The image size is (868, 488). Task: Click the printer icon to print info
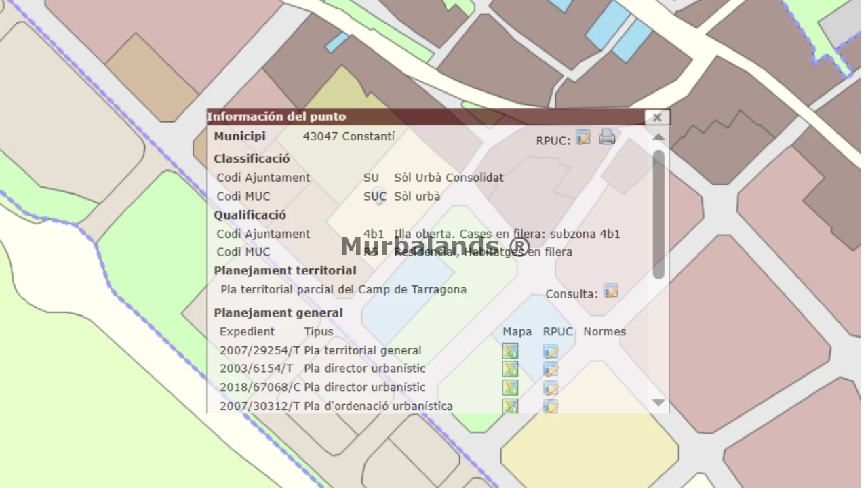point(607,138)
